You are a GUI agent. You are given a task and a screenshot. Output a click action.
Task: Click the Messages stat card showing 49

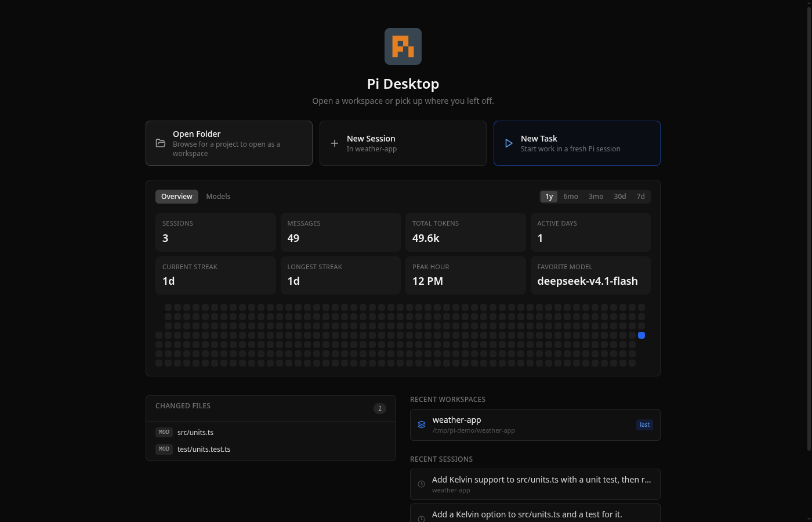click(340, 232)
